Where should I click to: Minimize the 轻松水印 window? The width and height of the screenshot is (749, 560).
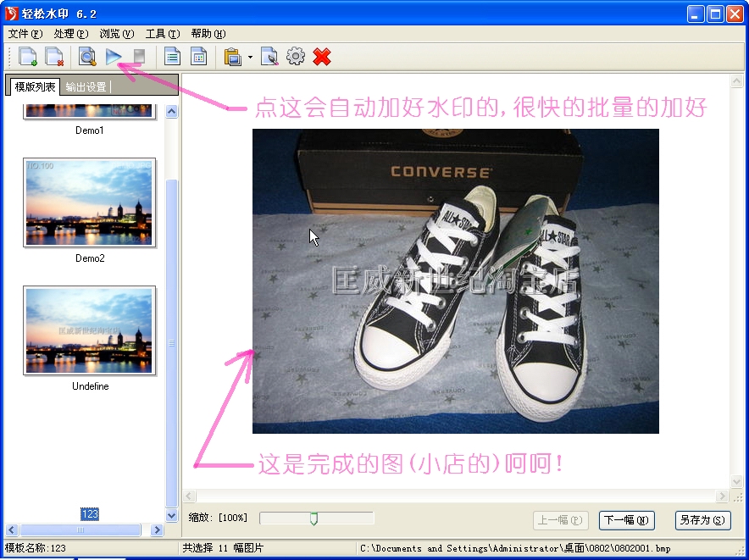pos(696,14)
